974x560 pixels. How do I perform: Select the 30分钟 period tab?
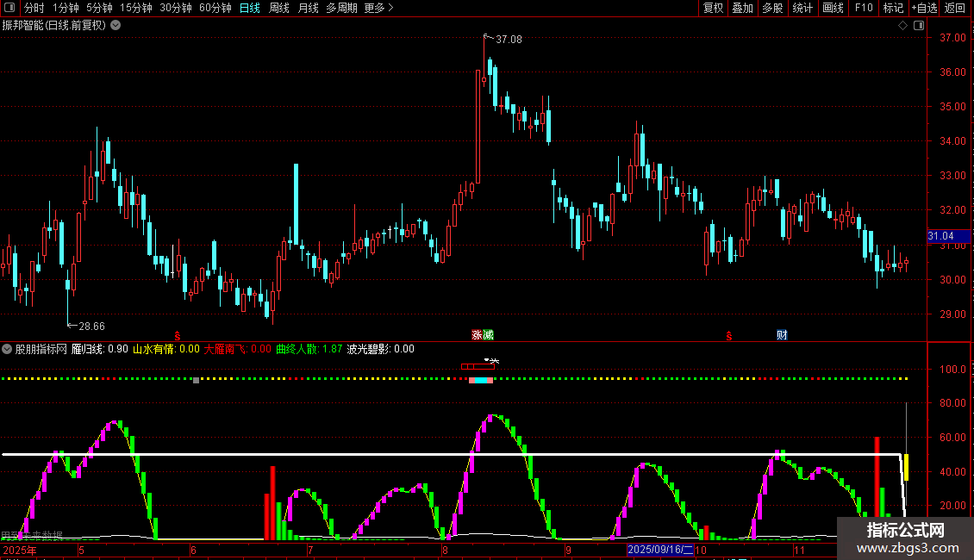176,8
